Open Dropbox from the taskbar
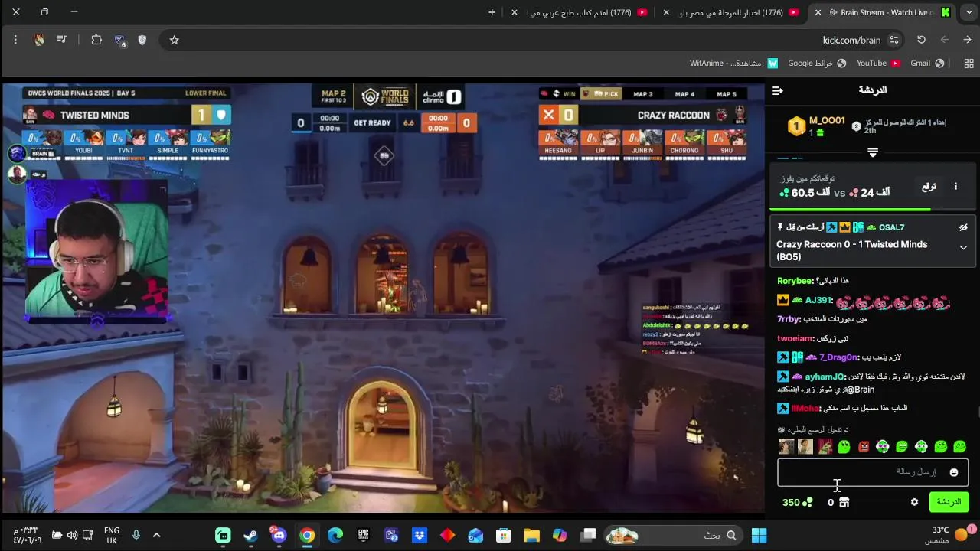Screen dimensions: 980x551 pyautogui.click(x=420, y=535)
